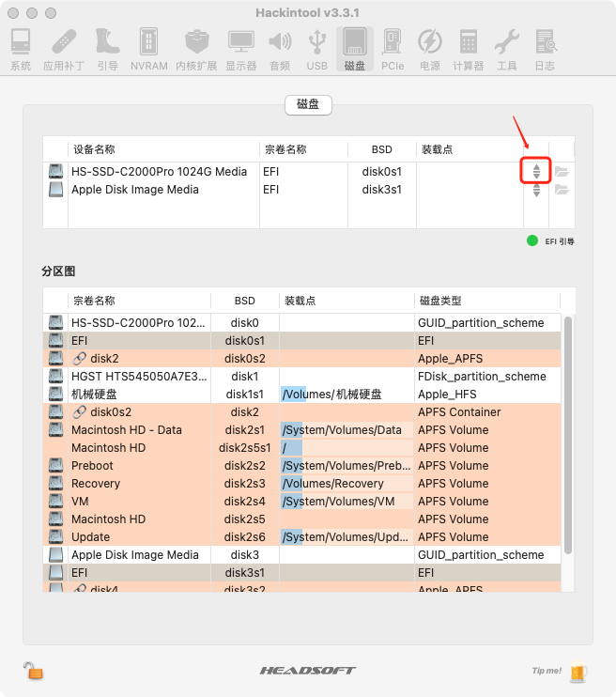This screenshot has width=616, height=697.
Task: Select the EFI disk3s1 partition row
Action: pyautogui.click(x=302, y=573)
